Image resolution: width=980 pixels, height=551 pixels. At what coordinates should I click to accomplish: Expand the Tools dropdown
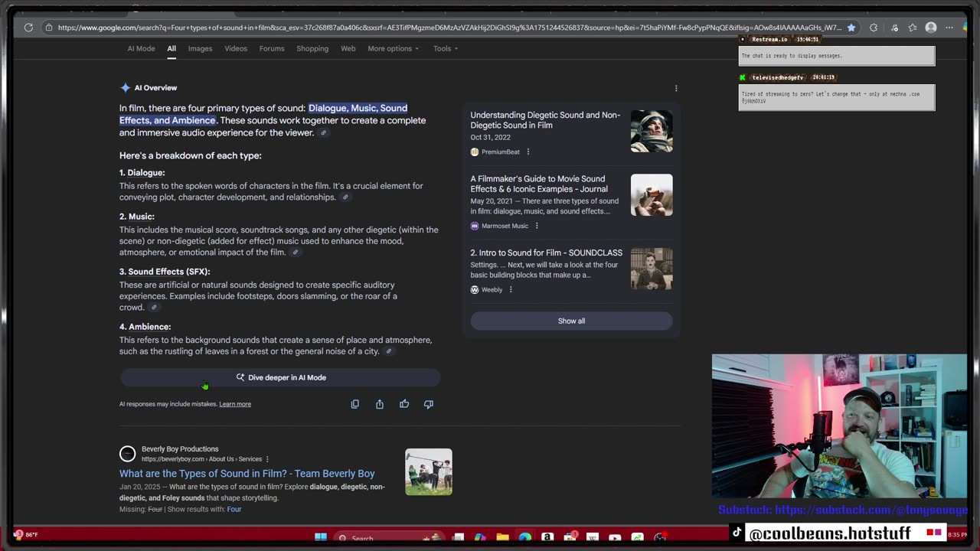tap(446, 48)
